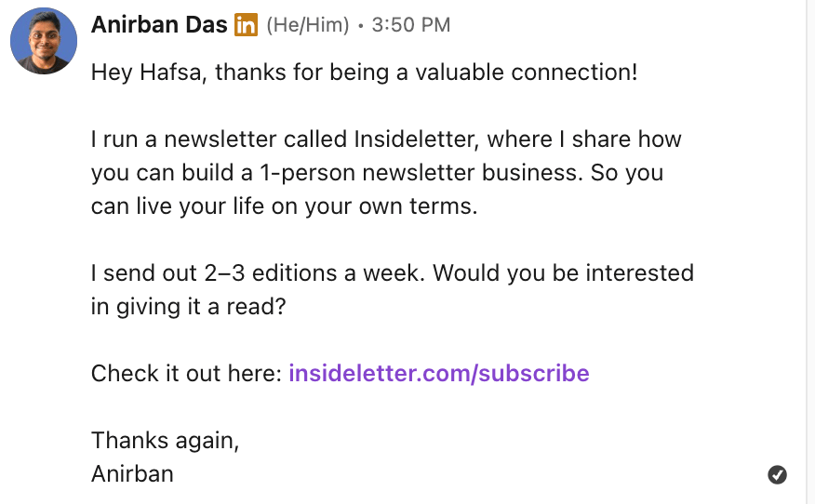Click 'can live your life on your own terms'
The height and width of the screenshot is (504, 815).
[285, 206]
